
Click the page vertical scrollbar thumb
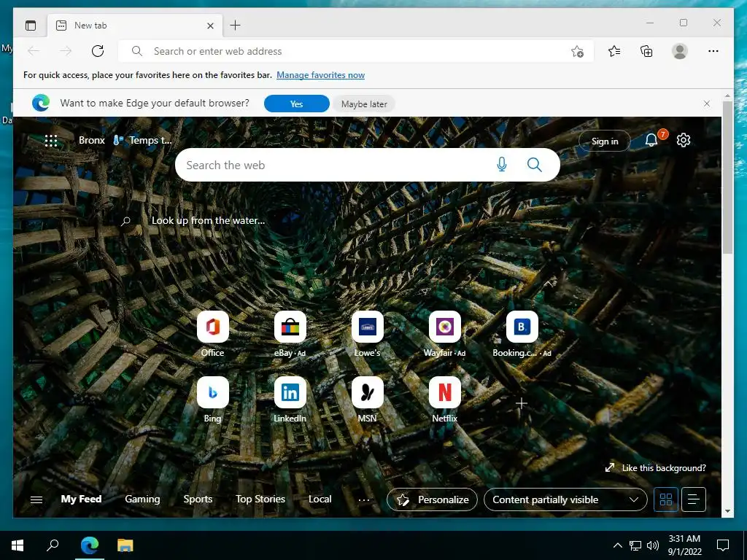(x=727, y=177)
